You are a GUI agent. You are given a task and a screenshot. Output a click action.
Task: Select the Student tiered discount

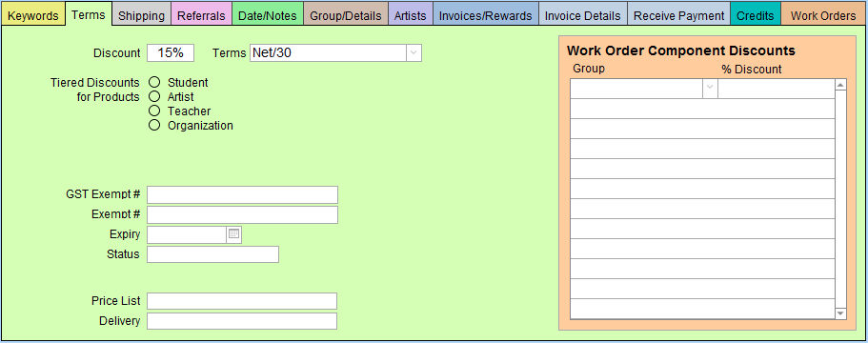[x=155, y=83]
